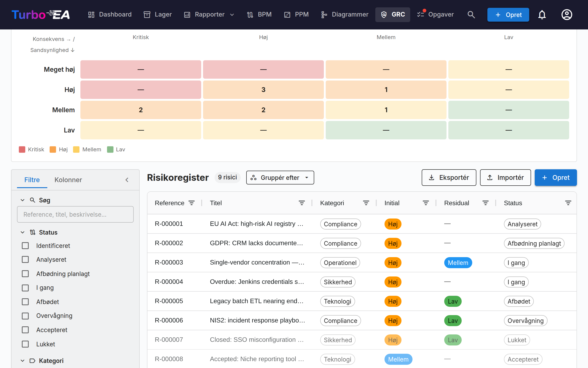Click the Mellem/Kritisk matrix cell

pos(141,110)
